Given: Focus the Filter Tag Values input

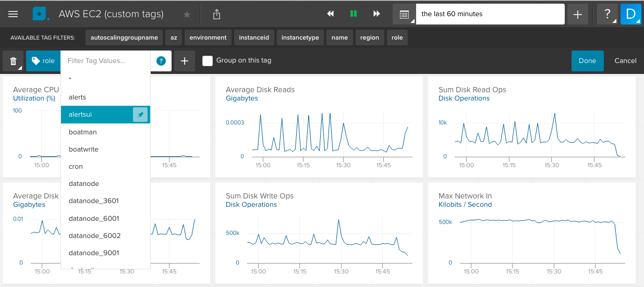Looking at the screenshot, I should (x=106, y=61).
